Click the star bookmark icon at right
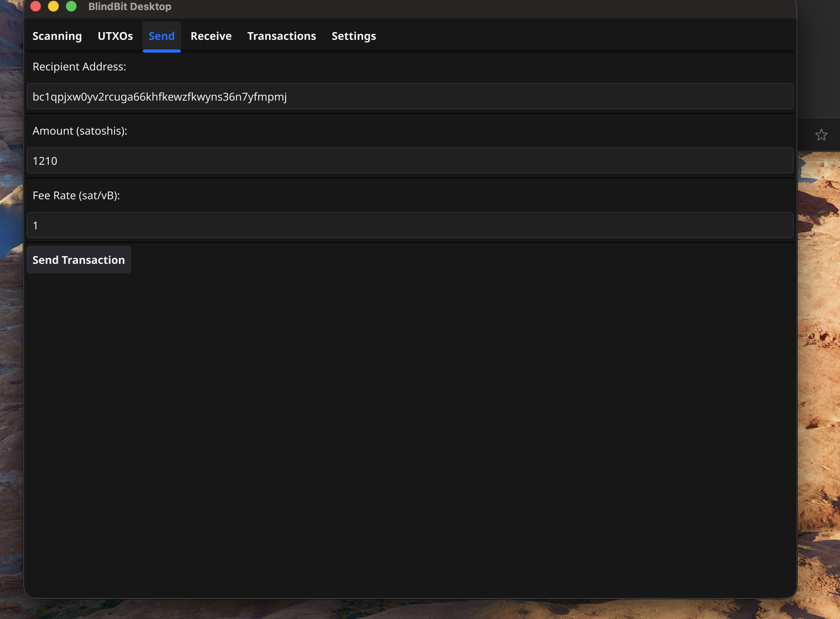Screen dimensions: 840x619 click(x=821, y=135)
